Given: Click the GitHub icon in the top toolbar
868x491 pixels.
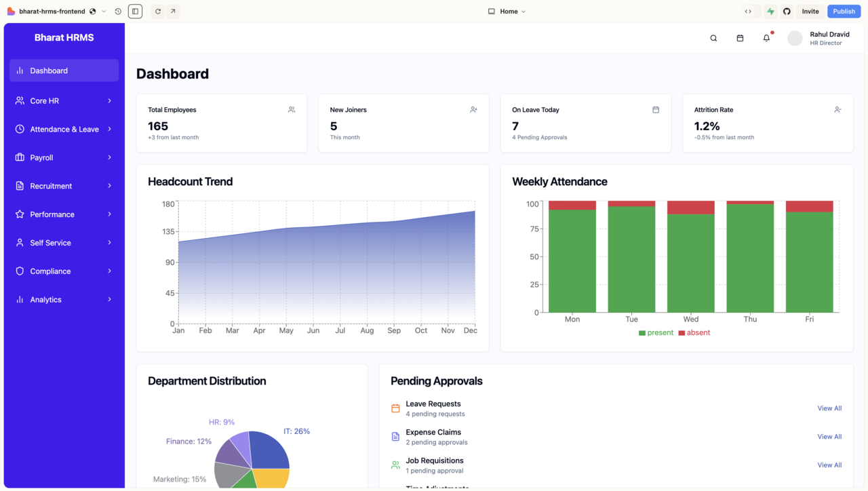Looking at the screenshot, I should pos(787,11).
